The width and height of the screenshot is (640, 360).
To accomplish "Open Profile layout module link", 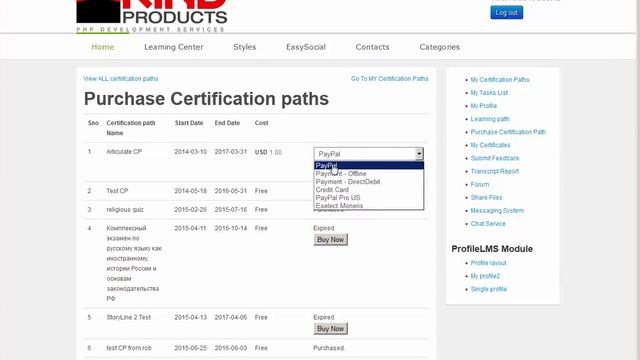I will [489, 263].
